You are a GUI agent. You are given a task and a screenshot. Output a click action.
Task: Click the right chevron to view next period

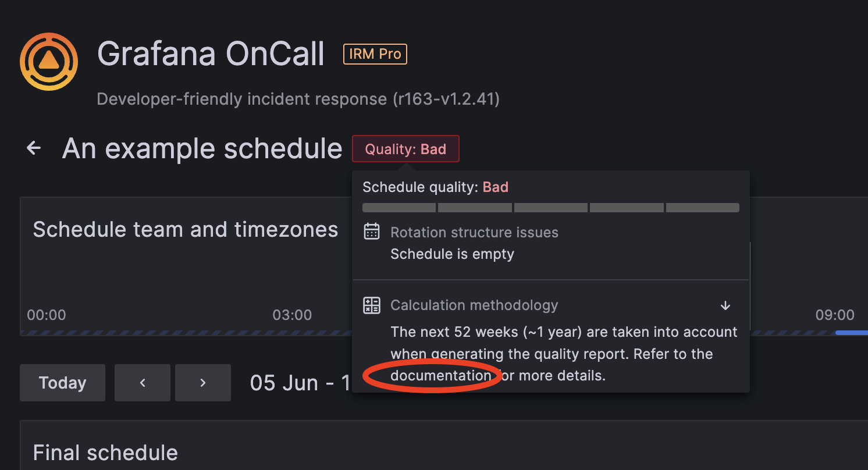[x=202, y=382]
